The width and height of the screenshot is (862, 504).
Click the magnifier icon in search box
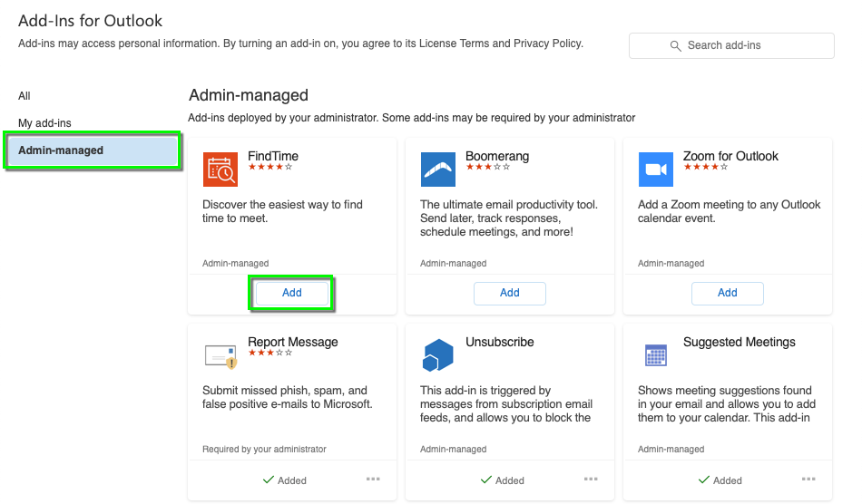pyautogui.click(x=676, y=45)
